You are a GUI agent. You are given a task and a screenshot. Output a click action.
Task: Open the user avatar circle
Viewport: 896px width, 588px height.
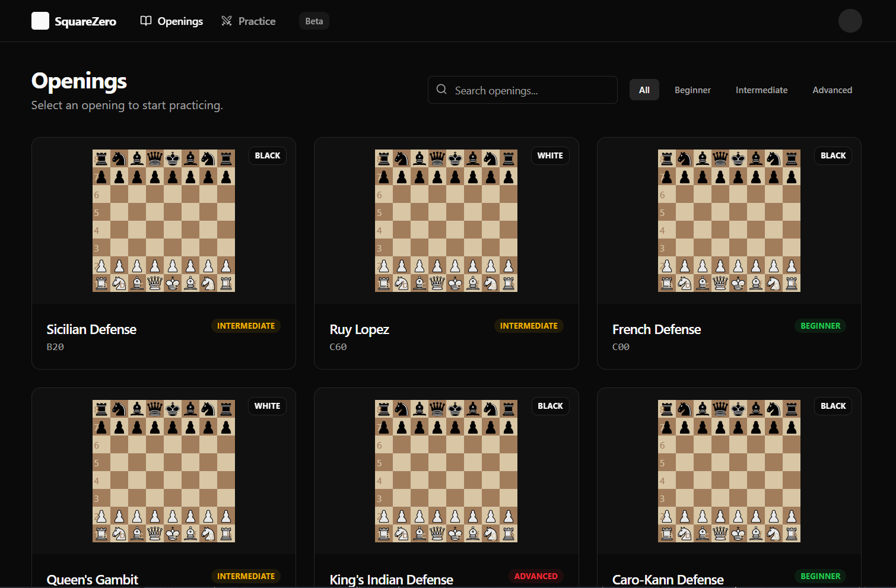[850, 21]
